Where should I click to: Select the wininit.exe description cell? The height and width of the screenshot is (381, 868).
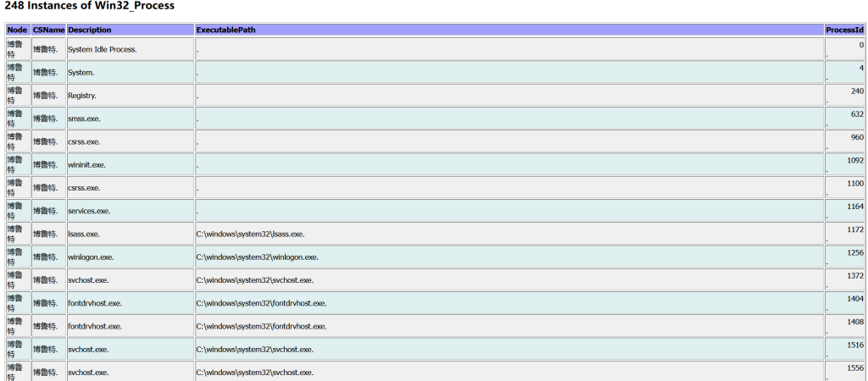pos(86,165)
